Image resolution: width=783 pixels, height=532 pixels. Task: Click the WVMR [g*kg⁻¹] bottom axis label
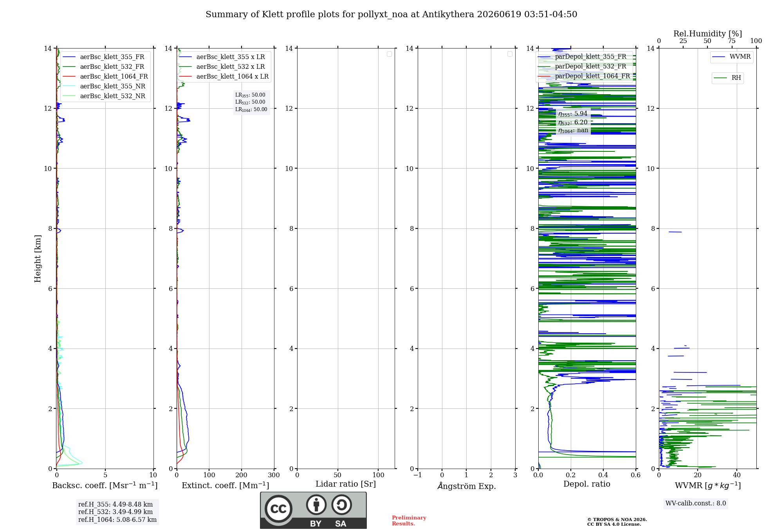[x=708, y=486]
